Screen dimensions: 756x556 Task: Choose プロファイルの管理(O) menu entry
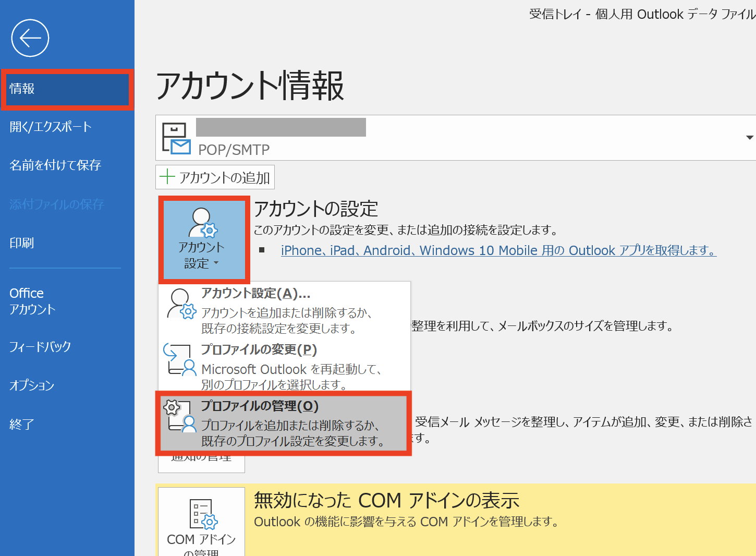(284, 424)
